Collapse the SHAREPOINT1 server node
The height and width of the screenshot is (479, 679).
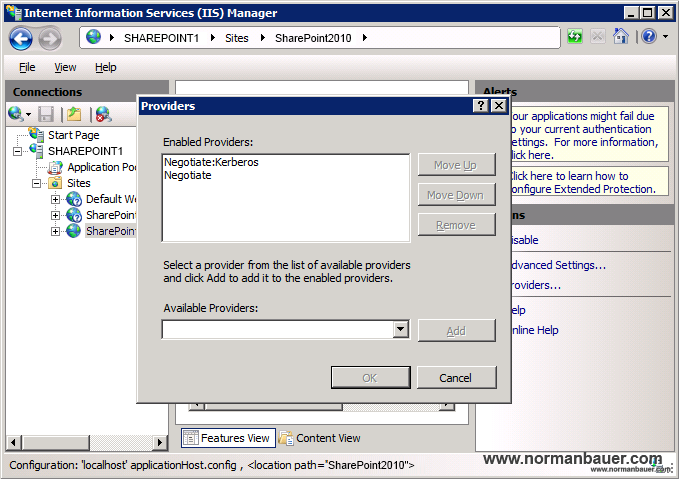point(17,151)
